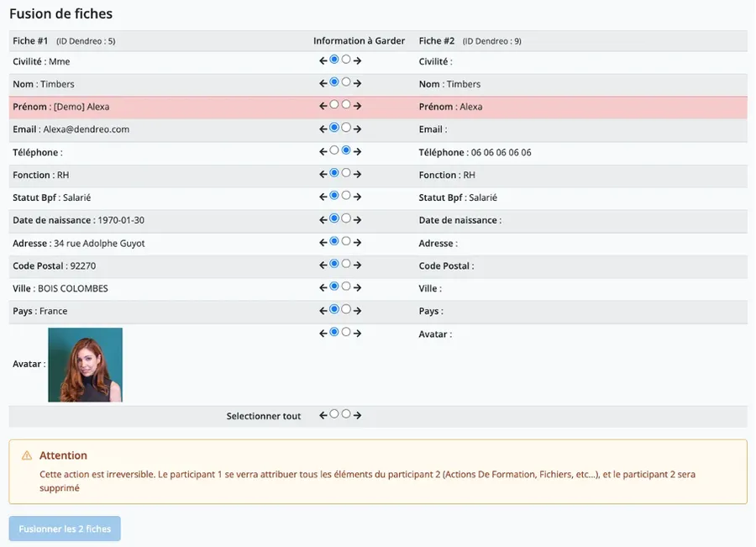Click the left arrow in the Prénom row
This screenshot has height=547, width=756.
click(323, 106)
